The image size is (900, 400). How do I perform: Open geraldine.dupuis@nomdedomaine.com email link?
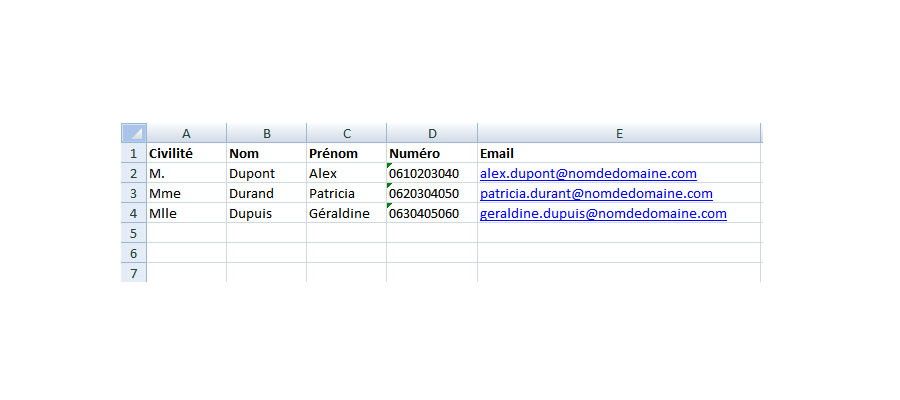click(603, 213)
